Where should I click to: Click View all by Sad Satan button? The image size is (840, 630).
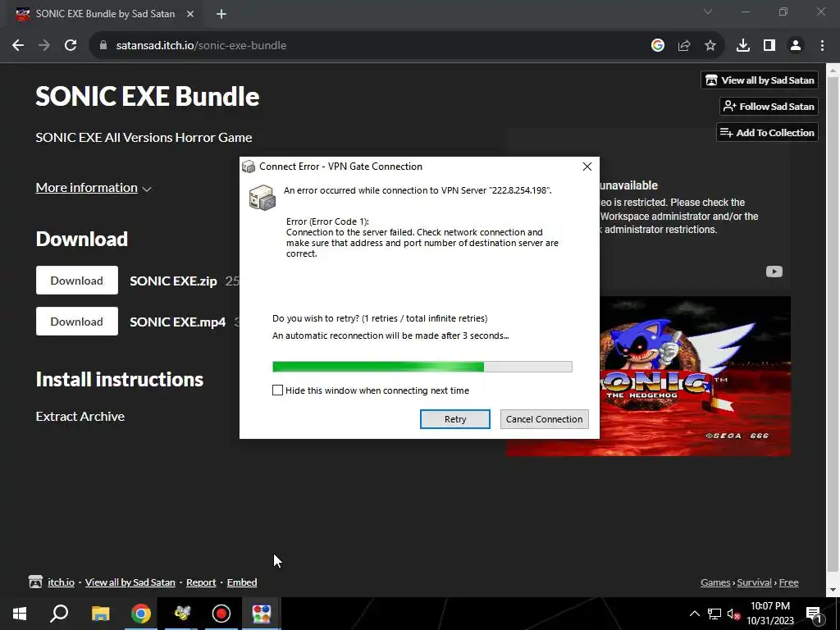click(x=759, y=80)
